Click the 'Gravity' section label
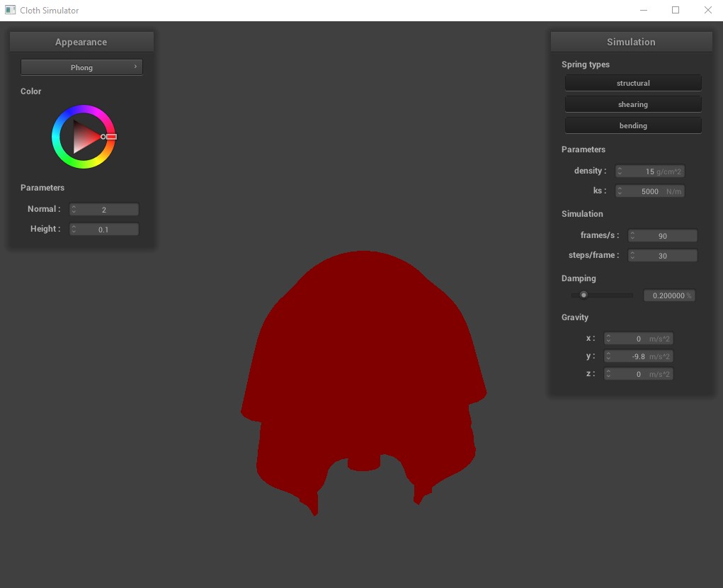Screen dimensions: 723x588 click(575, 317)
